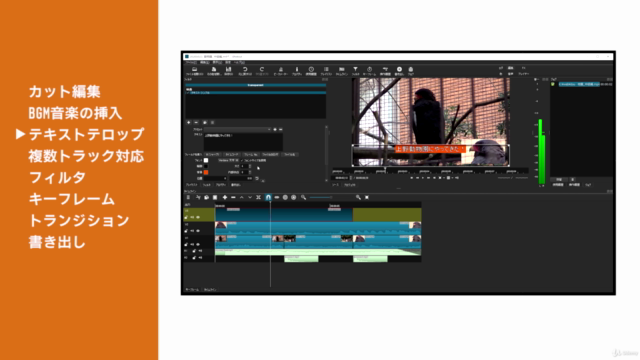Click the outline thickness stepper
Screen dimensions: 640x360
[x=250, y=167]
